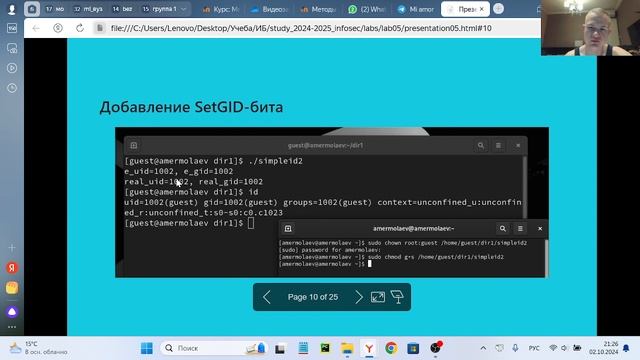Open the Wi-Fi network tray icon
This screenshot has width=640, height=360.
pyautogui.click(x=553, y=348)
